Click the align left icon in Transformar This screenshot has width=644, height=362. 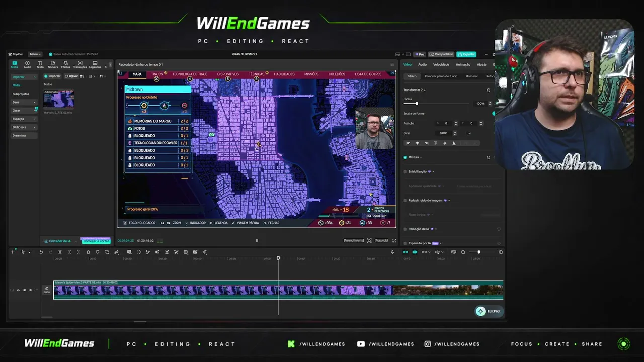(x=408, y=143)
